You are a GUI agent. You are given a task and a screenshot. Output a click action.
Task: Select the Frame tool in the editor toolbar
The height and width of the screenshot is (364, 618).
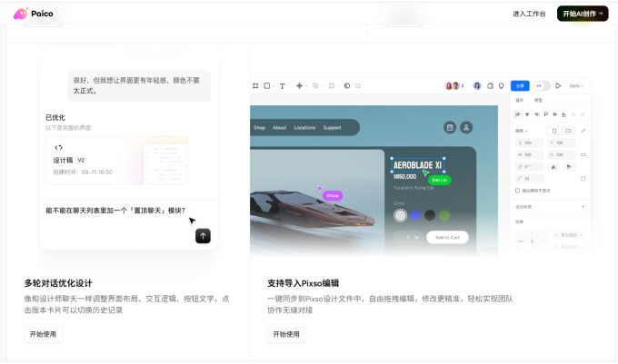[255, 86]
